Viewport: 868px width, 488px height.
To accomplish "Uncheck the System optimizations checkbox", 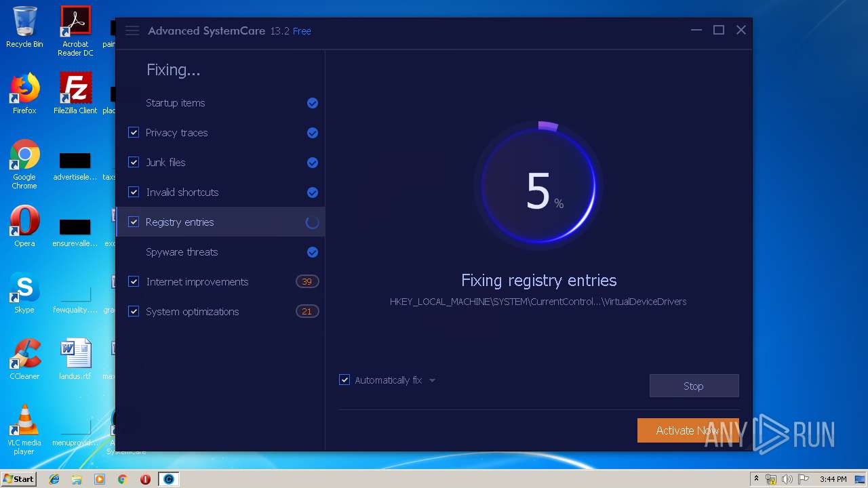I will pyautogui.click(x=134, y=312).
